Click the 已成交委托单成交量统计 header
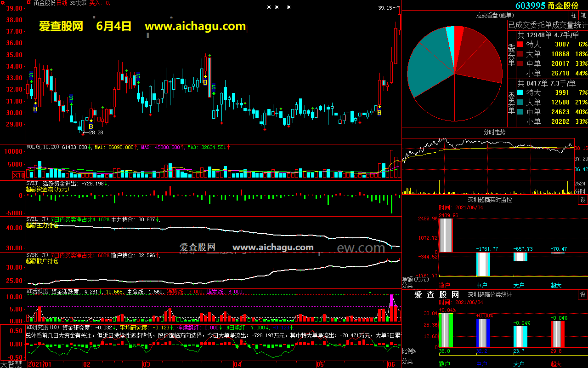588x368 pixels. (x=548, y=25)
